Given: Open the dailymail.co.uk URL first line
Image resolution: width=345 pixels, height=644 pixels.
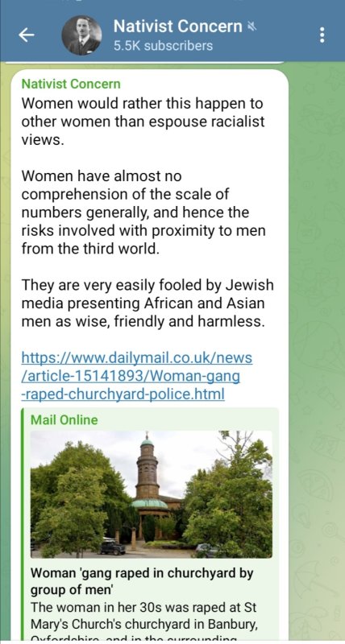Looking at the screenshot, I should (136, 358).
